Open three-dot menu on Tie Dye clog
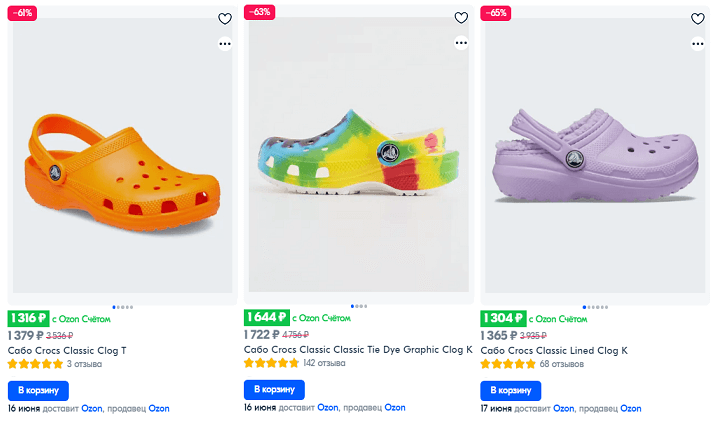Screen dimensions: 720x430 pyautogui.click(x=461, y=43)
